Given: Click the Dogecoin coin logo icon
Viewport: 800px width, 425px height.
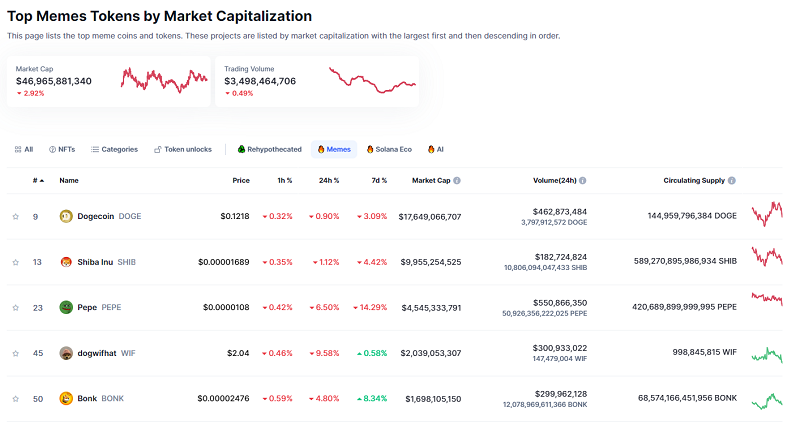Looking at the screenshot, I should pos(67,216).
